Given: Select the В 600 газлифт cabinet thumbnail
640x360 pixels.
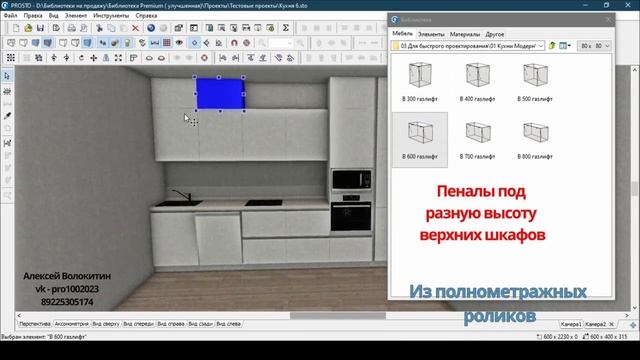Looking at the screenshot, I should pyautogui.click(x=420, y=140).
